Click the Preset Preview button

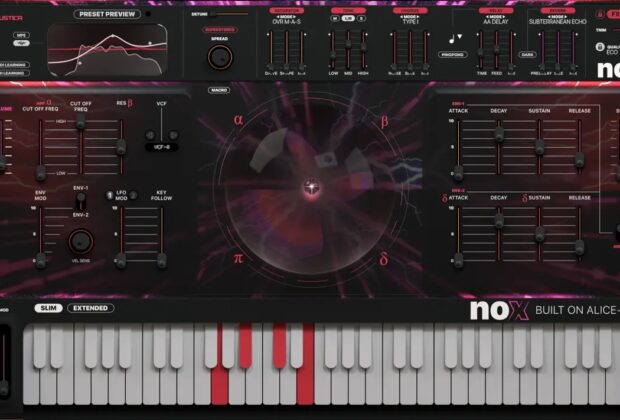[107, 14]
